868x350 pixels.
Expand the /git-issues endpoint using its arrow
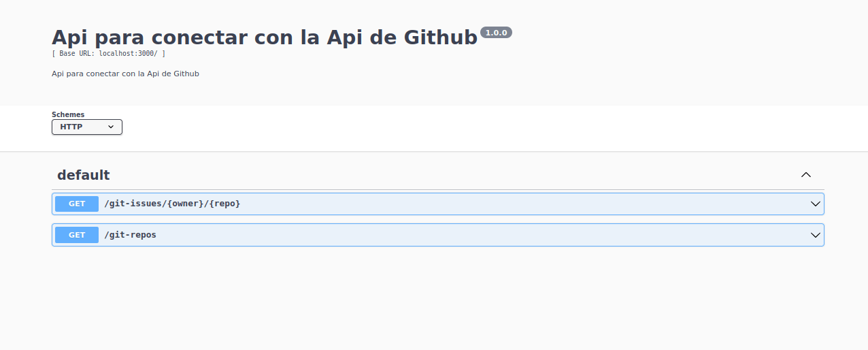(816, 204)
